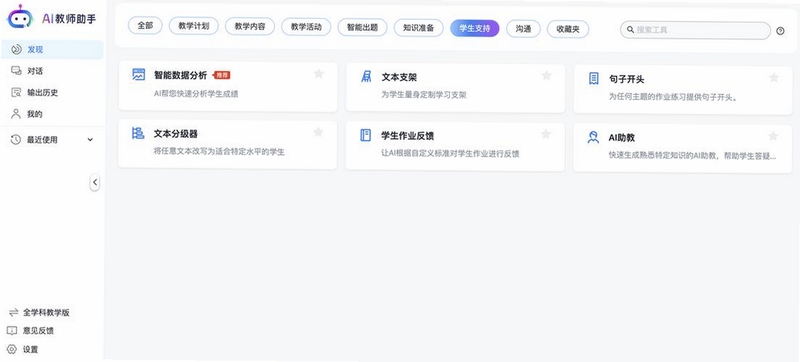Expand the 最近使用 dropdown chevron
Image resolution: width=800 pixels, height=362 pixels.
tap(90, 140)
